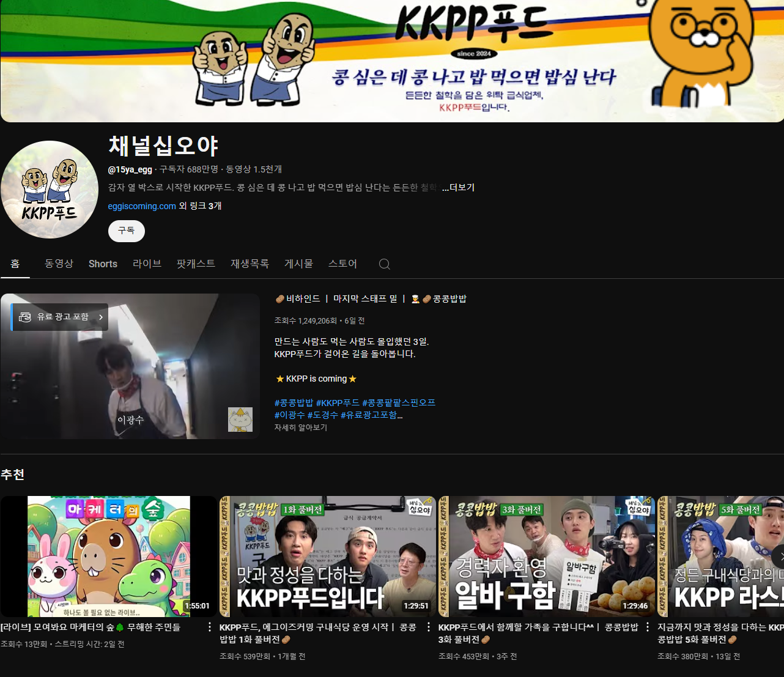Open the 게시물 tab
This screenshot has width=784, height=677.
click(x=298, y=264)
